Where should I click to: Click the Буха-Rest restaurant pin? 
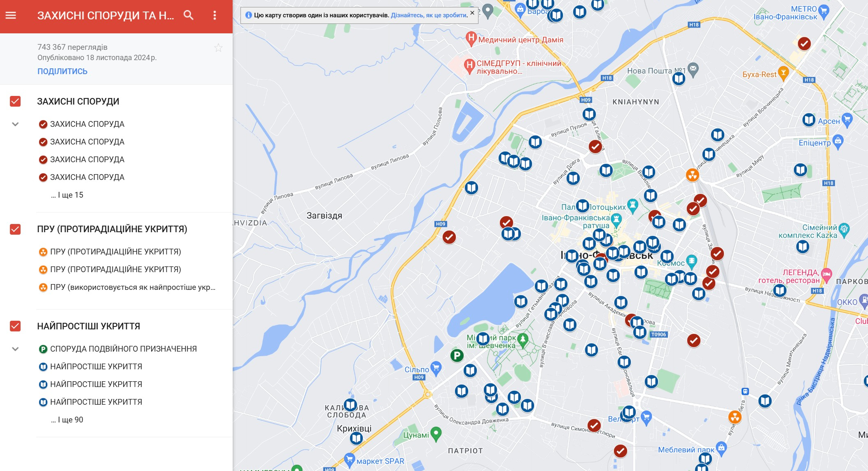coord(783,73)
